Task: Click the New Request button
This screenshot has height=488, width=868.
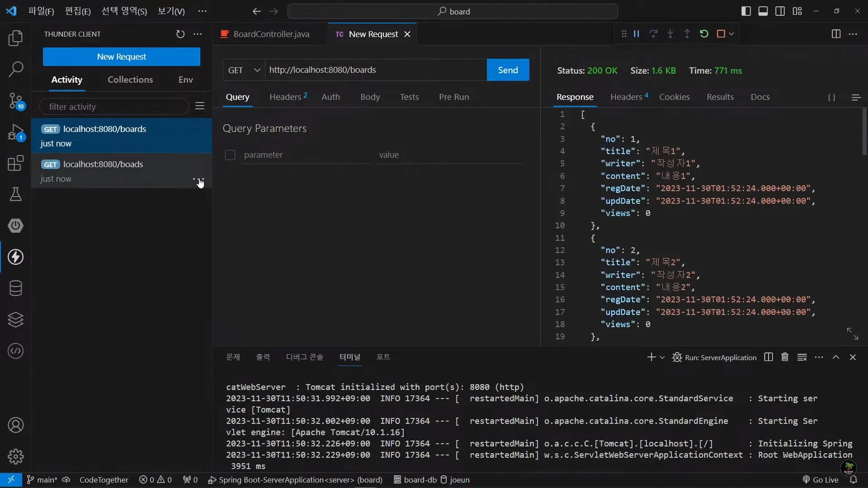Action: click(121, 57)
